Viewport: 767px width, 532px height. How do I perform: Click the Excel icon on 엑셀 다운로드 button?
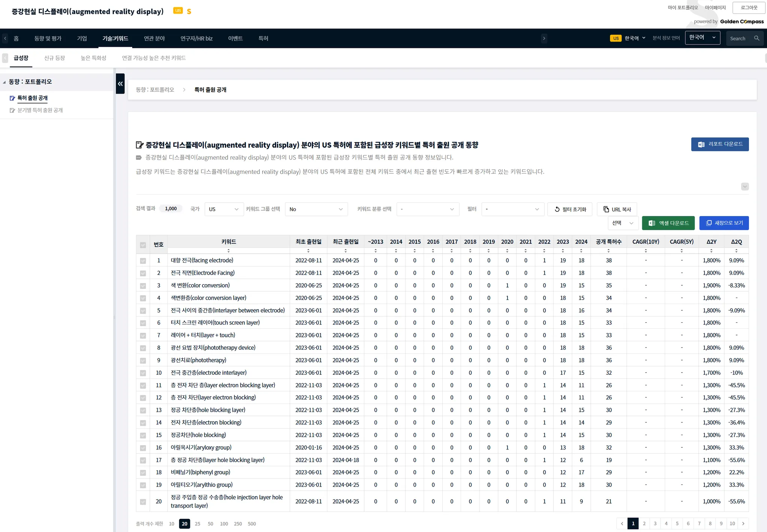pos(652,223)
